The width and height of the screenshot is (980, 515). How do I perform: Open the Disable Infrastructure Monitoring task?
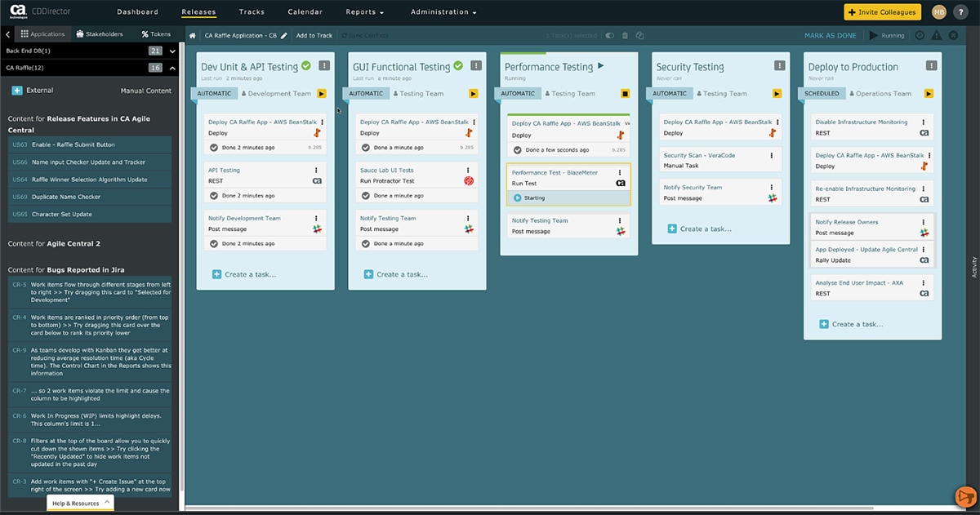pos(871,127)
